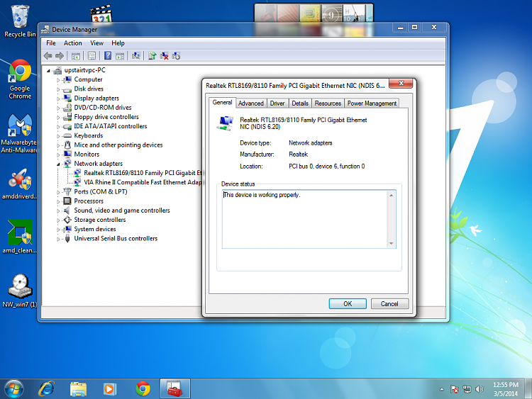Open the Action menu
Viewport: 532px width, 399px height.
pos(72,43)
